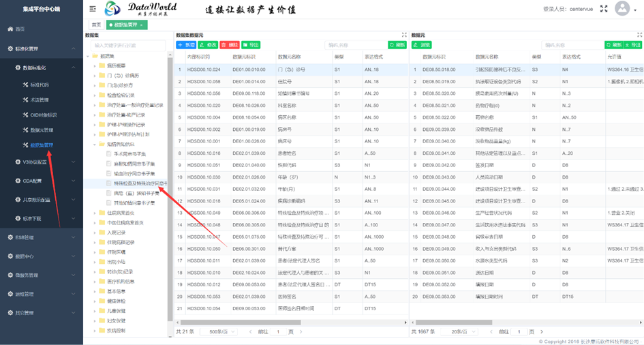644x345 pixels.
Task: Maximize the 数据集数据元 panel
Action: coord(404,35)
